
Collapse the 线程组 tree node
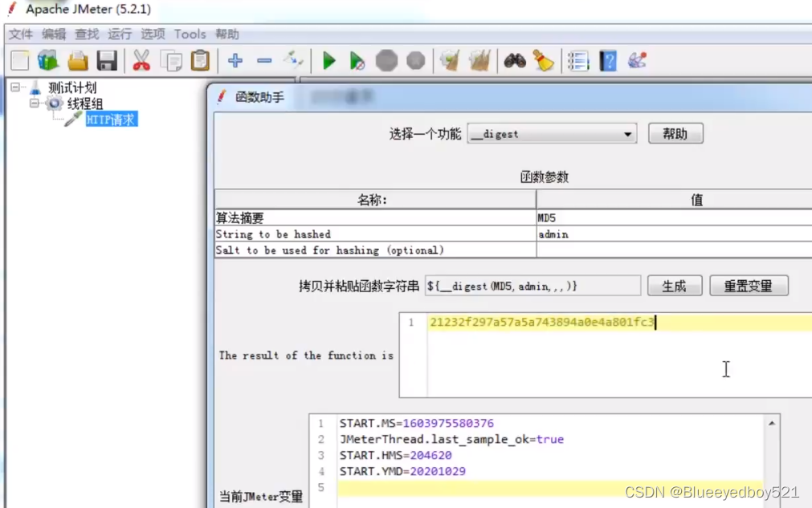pos(35,103)
